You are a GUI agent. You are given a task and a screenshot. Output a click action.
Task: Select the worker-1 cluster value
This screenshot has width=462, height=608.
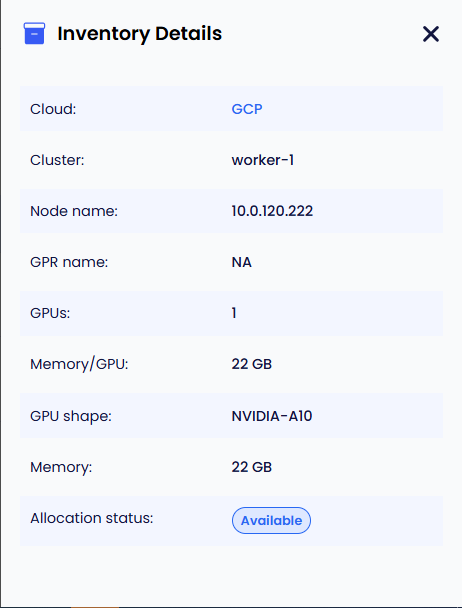(263, 160)
